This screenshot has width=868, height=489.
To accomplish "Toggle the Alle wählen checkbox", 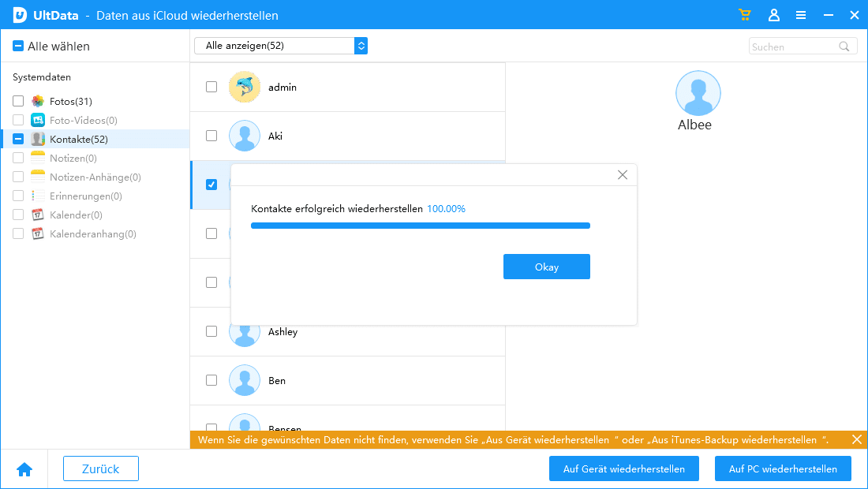I will click(18, 46).
